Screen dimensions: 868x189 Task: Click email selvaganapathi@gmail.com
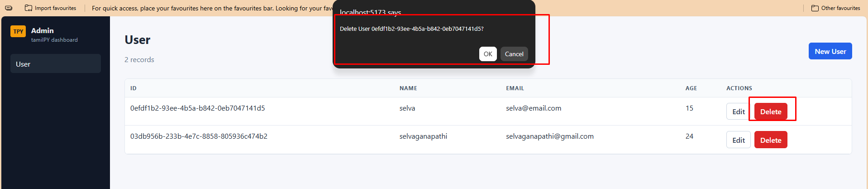click(x=550, y=136)
